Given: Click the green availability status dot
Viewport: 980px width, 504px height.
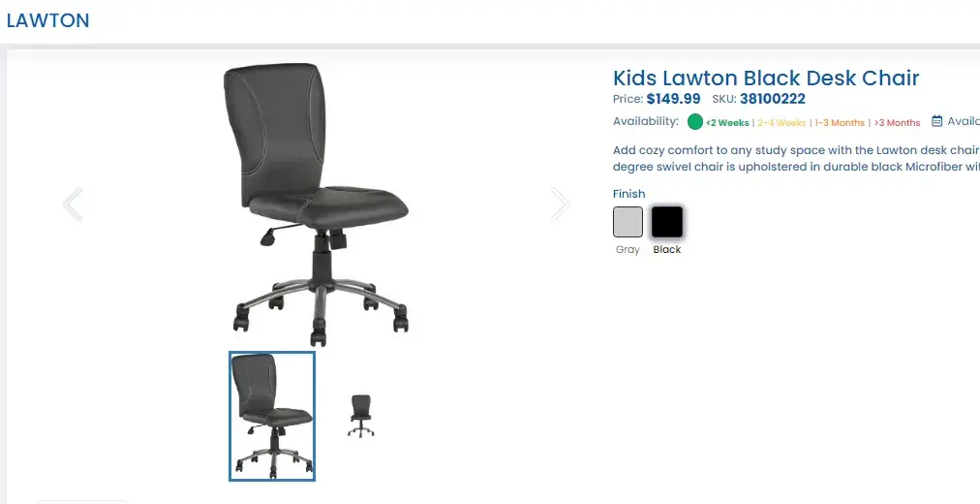Looking at the screenshot, I should coord(695,122).
